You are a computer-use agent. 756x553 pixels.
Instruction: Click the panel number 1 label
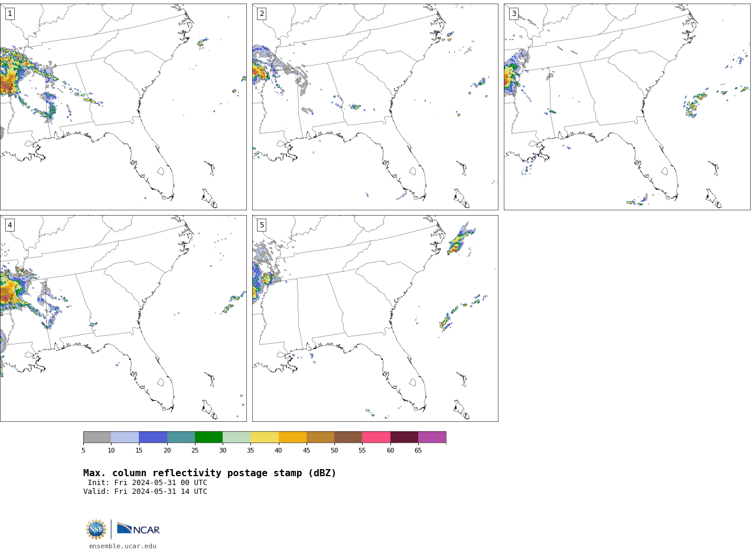9,14
